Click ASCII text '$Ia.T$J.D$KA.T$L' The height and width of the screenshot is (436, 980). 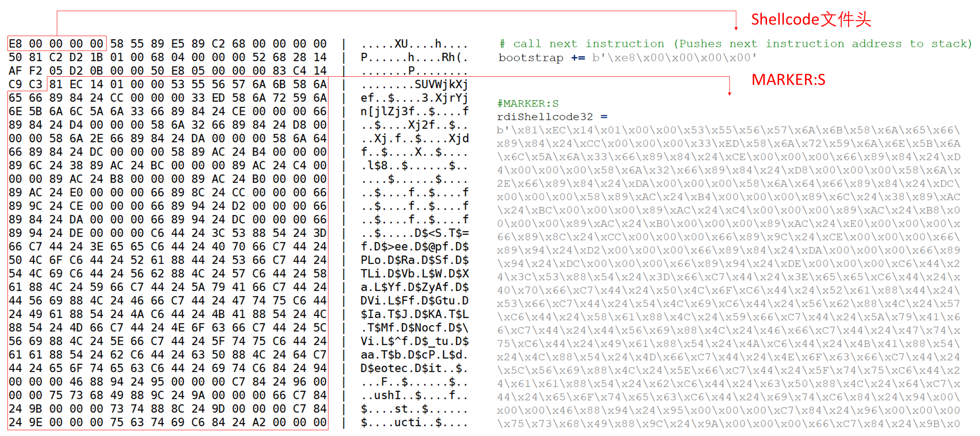pos(414,314)
